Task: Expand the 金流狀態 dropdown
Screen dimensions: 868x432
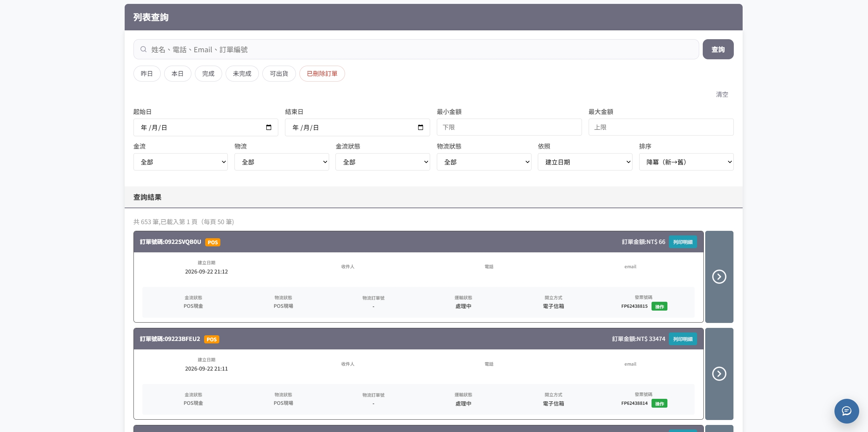Action: [x=383, y=162]
